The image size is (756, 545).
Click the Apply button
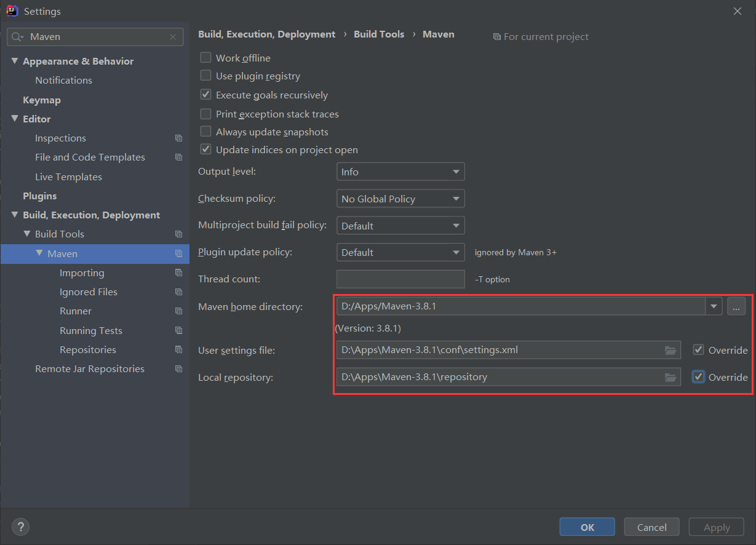717,527
